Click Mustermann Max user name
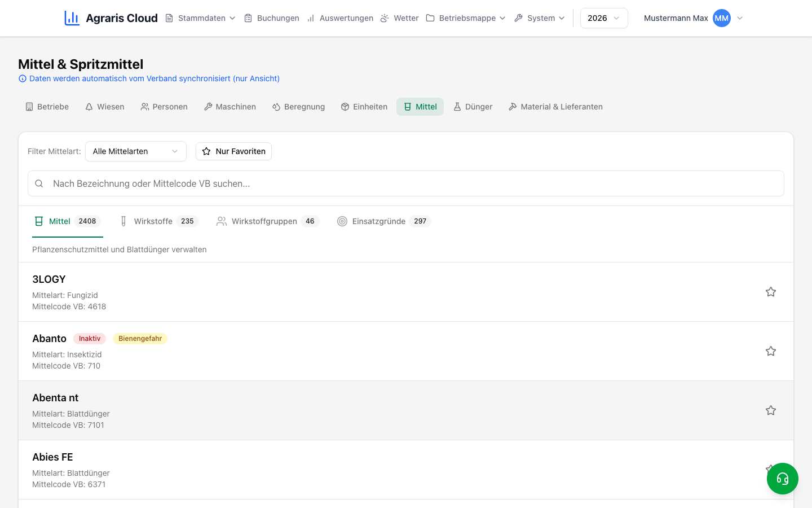The width and height of the screenshot is (812, 508). point(676,18)
